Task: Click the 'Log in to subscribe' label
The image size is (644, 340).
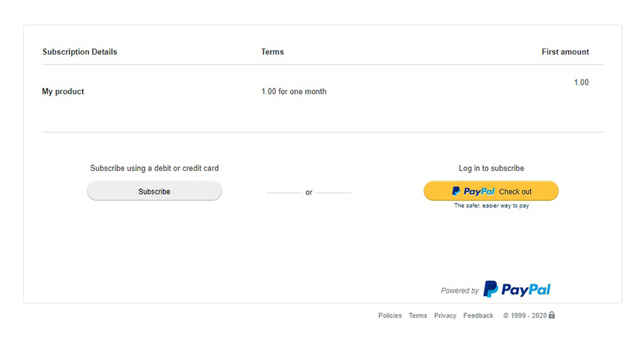Action: (491, 168)
